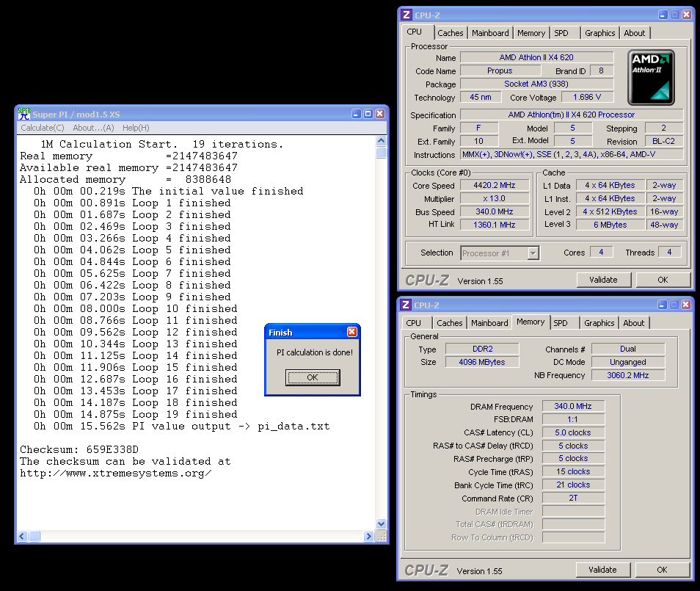
Task: Open About...(A) menu in Super PI
Action: 93,128
